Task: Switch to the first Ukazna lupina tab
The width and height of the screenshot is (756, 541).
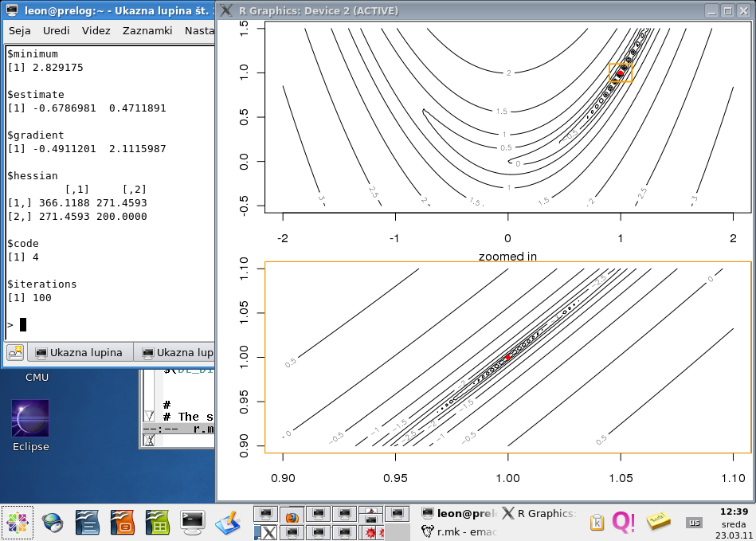Action: [79, 352]
